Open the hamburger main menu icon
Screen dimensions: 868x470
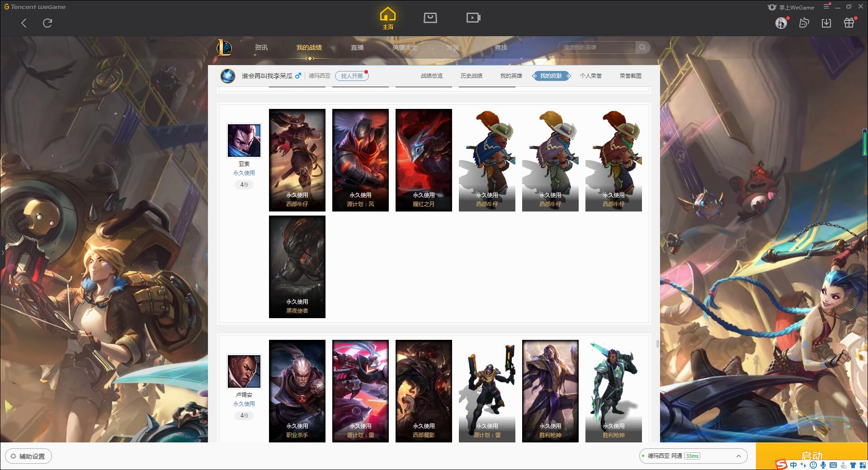826,6
